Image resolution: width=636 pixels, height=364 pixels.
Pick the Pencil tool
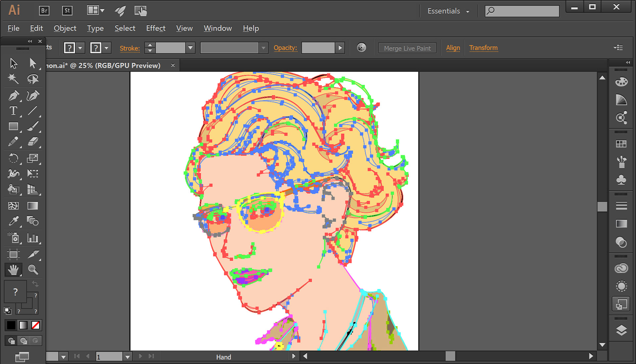14,142
